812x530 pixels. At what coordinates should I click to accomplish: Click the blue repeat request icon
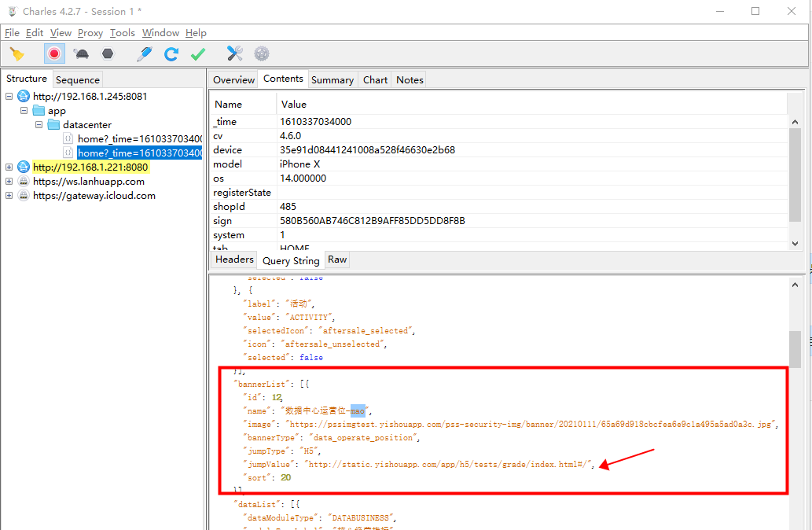coord(171,54)
